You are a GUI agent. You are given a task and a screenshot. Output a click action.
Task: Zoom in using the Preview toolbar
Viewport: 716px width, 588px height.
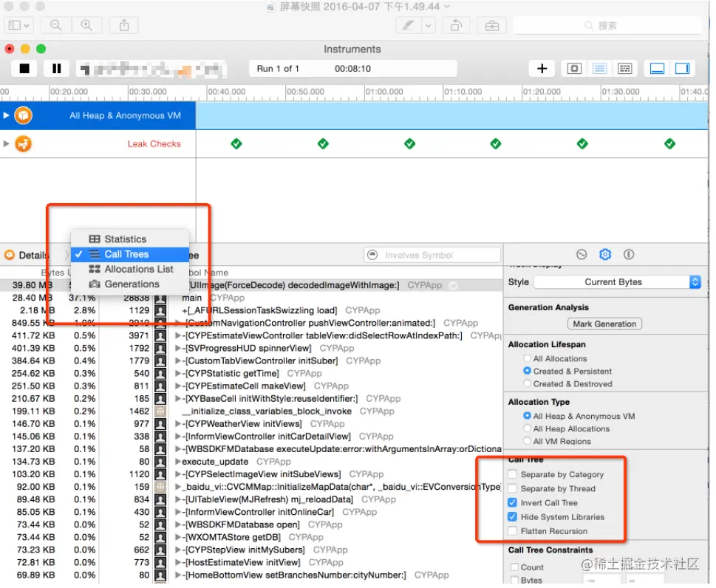pyautogui.click(x=86, y=26)
